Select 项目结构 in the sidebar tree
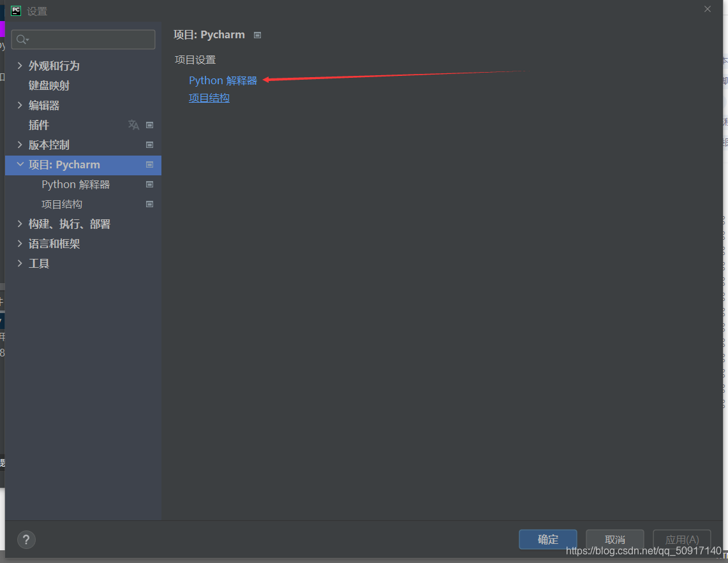 point(62,204)
